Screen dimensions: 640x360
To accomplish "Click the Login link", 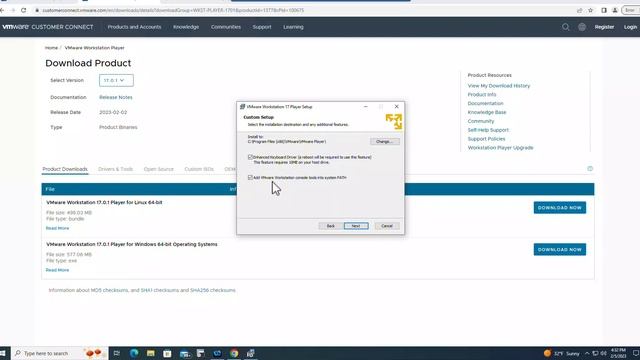I will 630,27.
